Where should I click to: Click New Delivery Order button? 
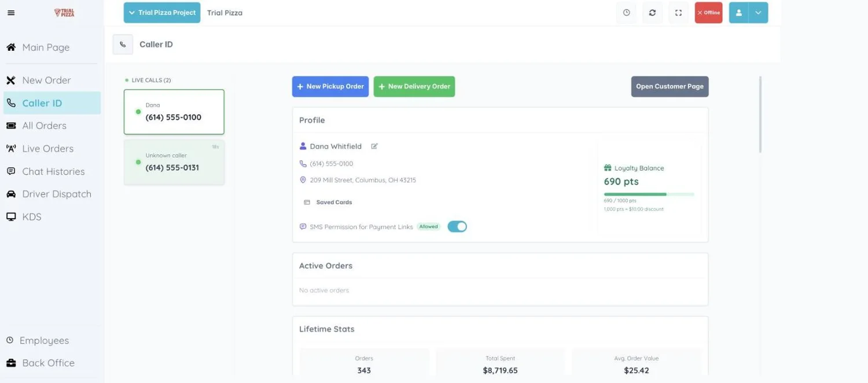414,87
